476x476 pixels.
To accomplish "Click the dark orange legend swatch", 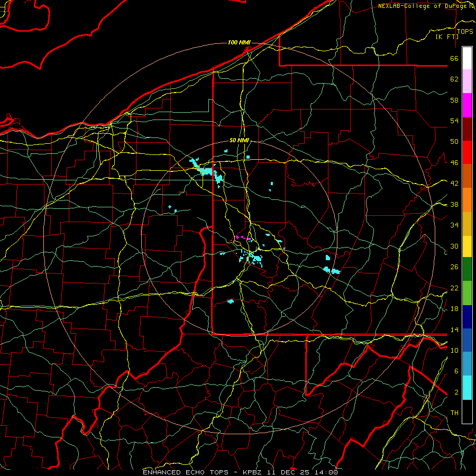I will point(467,176).
